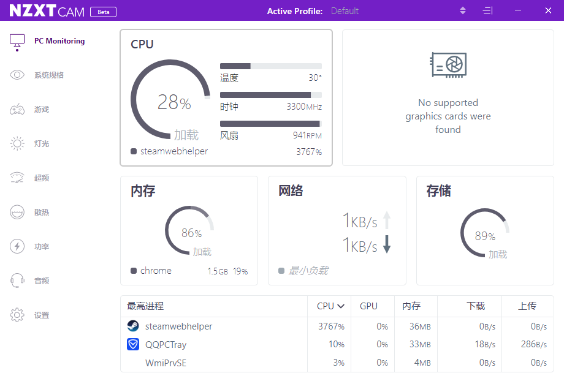Close the NZXT CAM window
Screen dimensions: 564x392
tap(548, 10)
